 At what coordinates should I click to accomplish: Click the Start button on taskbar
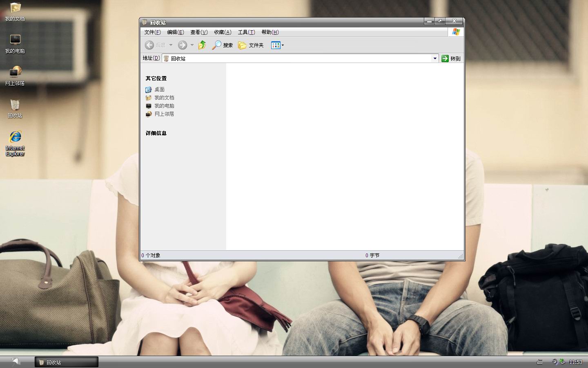coord(16,361)
